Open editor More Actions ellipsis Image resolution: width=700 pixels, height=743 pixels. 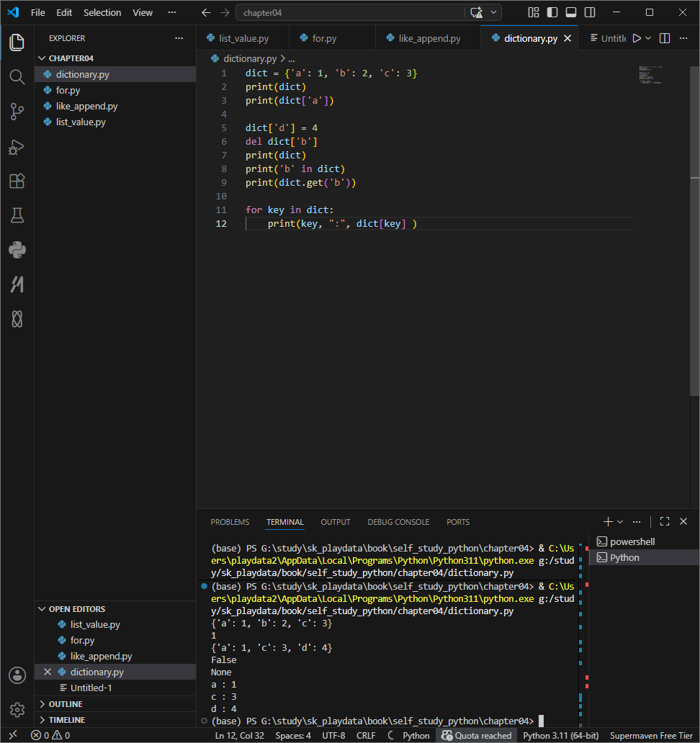(x=683, y=38)
